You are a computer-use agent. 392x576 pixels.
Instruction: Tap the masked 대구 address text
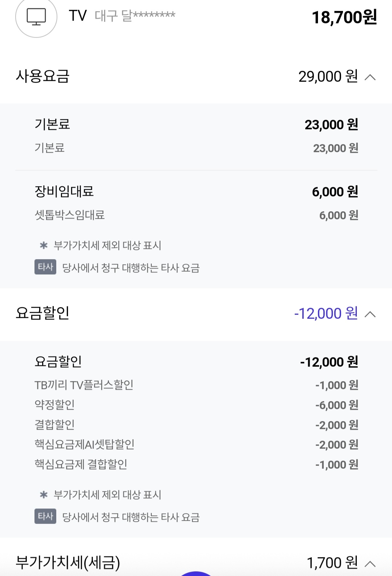click(135, 16)
